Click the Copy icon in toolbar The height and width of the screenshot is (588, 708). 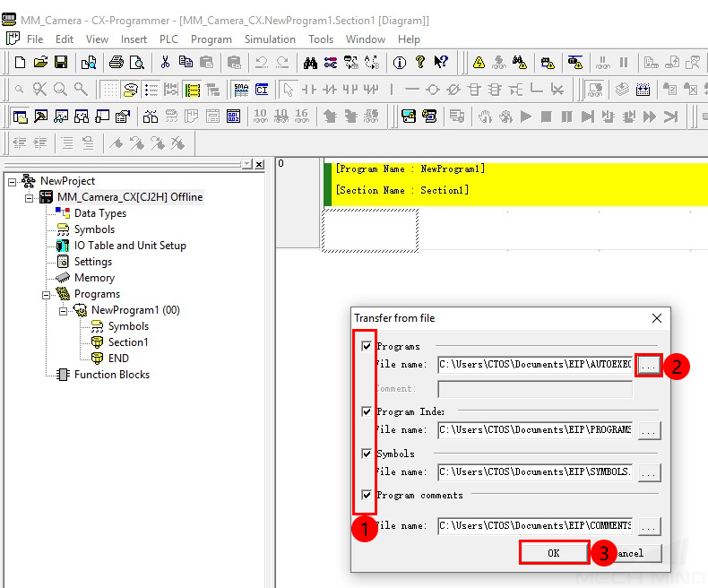[x=186, y=63]
